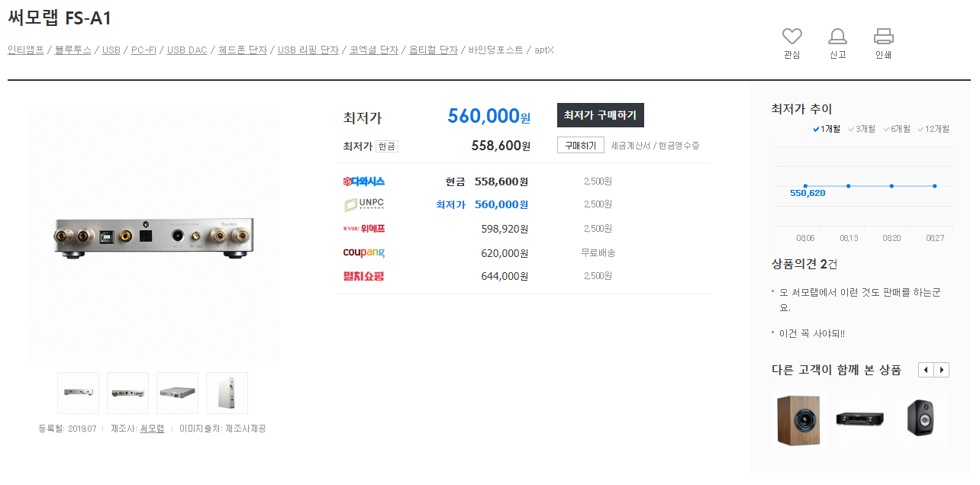Click the 최저가 구매하기 button
Viewport: 980px width, 485px height.
pyautogui.click(x=601, y=115)
